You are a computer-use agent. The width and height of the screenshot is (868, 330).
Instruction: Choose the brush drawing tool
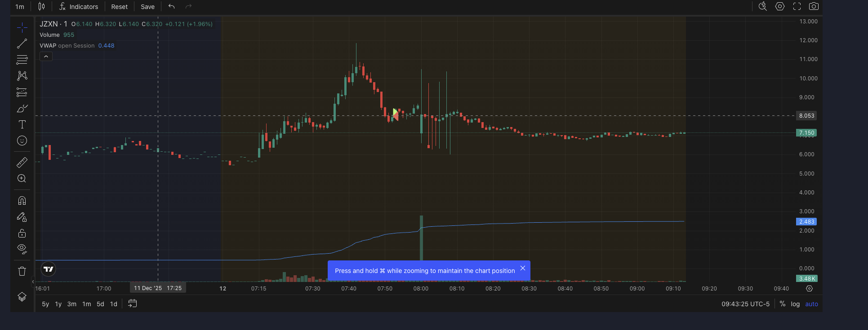[22, 109]
